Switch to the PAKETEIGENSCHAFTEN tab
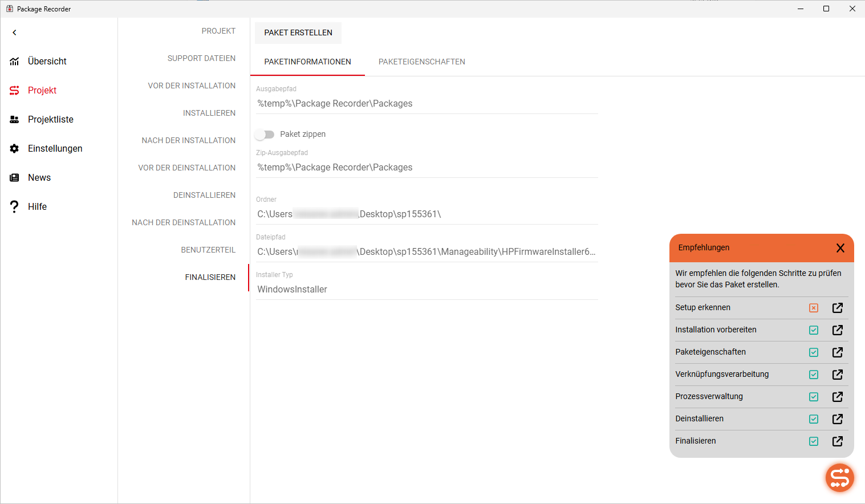The width and height of the screenshot is (865, 504). [422, 62]
